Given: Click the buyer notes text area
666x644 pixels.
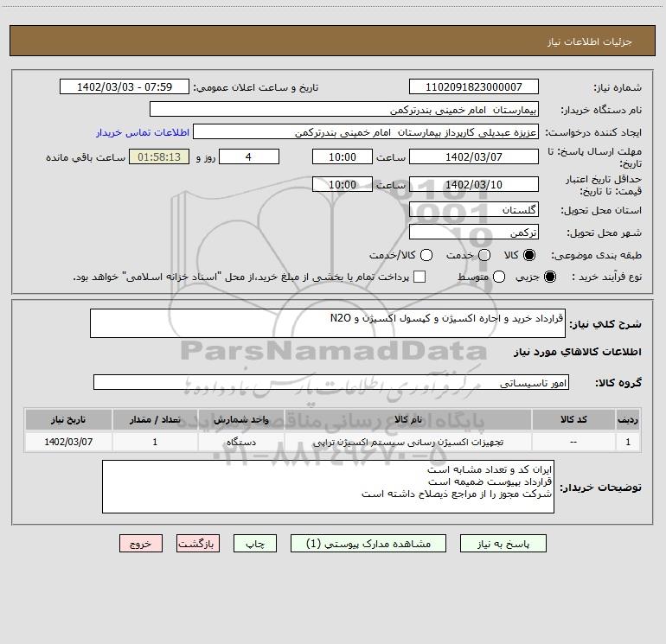Looking at the screenshot, I should click(x=328, y=487).
